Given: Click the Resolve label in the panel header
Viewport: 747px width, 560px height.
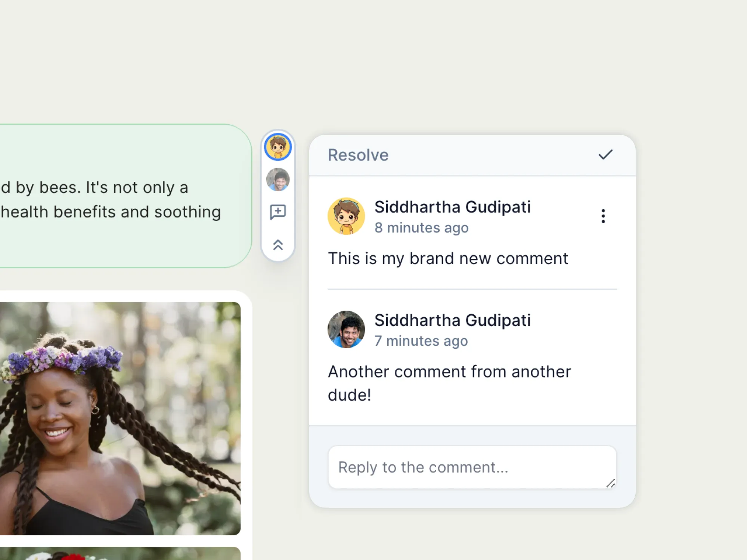Looking at the screenshot, I should [x=358, y=155].
